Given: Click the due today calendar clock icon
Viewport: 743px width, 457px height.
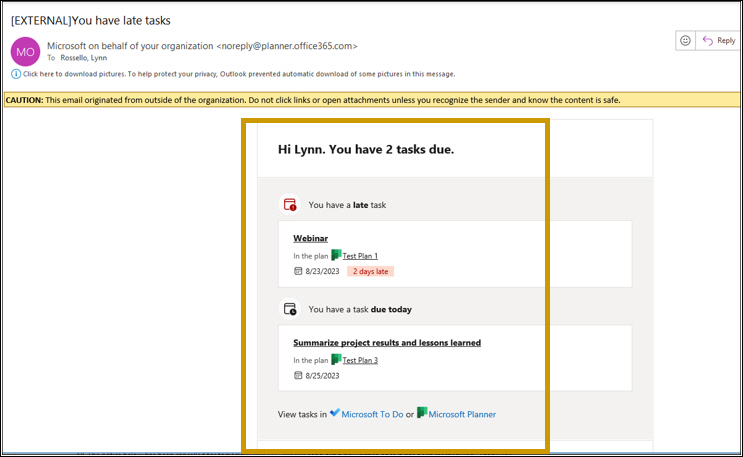Looking at the screenshot, I should (290, 309).
